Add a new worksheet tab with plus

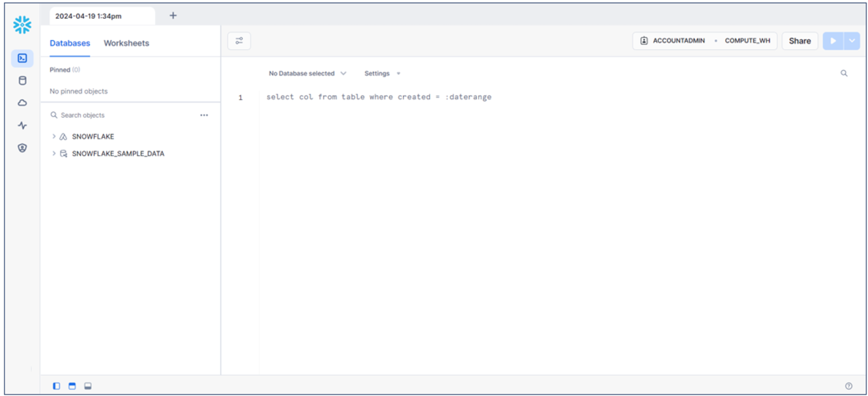[x=173, y=15]
